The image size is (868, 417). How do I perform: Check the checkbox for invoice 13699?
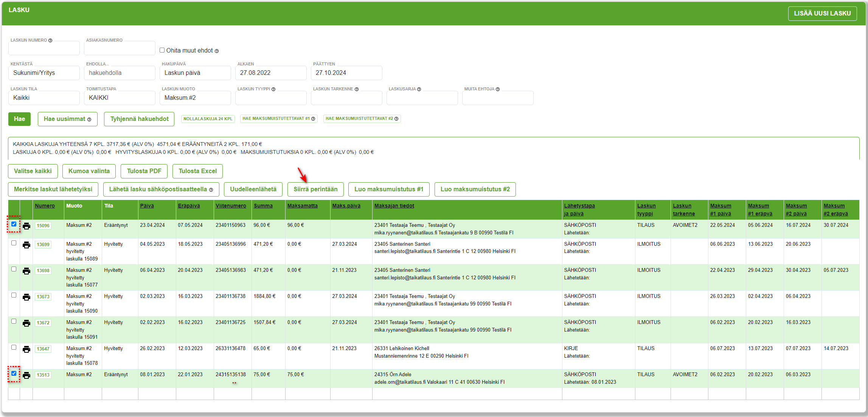14,243
